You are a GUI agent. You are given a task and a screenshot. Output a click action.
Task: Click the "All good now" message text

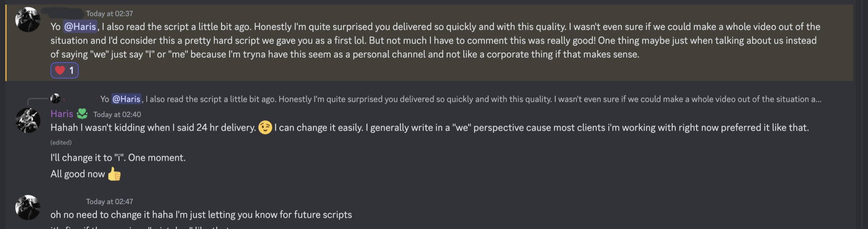click(x=78, y=174)
